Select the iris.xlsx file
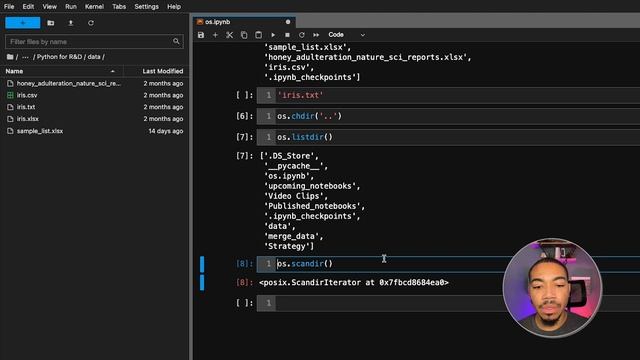640x360 pixels. 94,119
